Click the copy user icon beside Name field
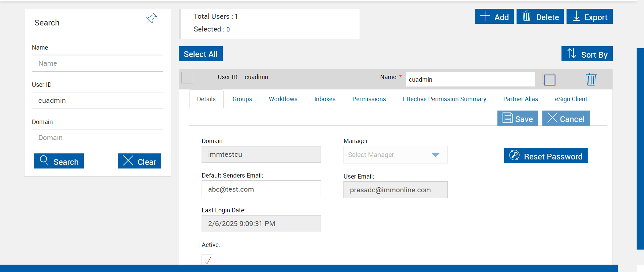The height and width of the screenshot is (272, 644). [x=549, y=79]
